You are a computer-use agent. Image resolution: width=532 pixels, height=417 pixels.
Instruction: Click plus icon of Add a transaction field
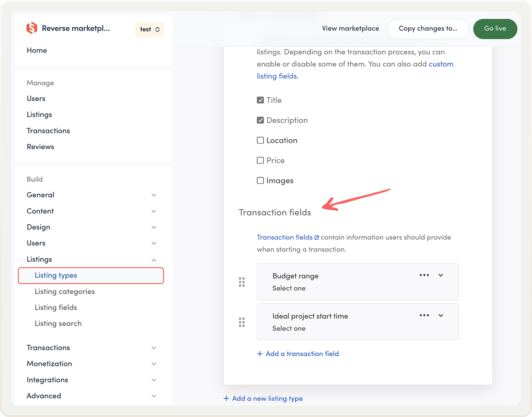(260, 354)
